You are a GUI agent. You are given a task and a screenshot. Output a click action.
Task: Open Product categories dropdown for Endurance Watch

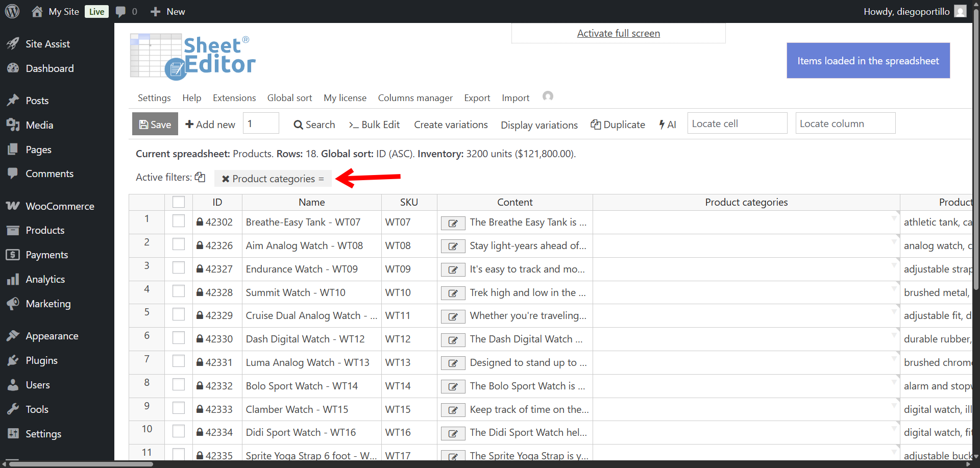point(894,265)
